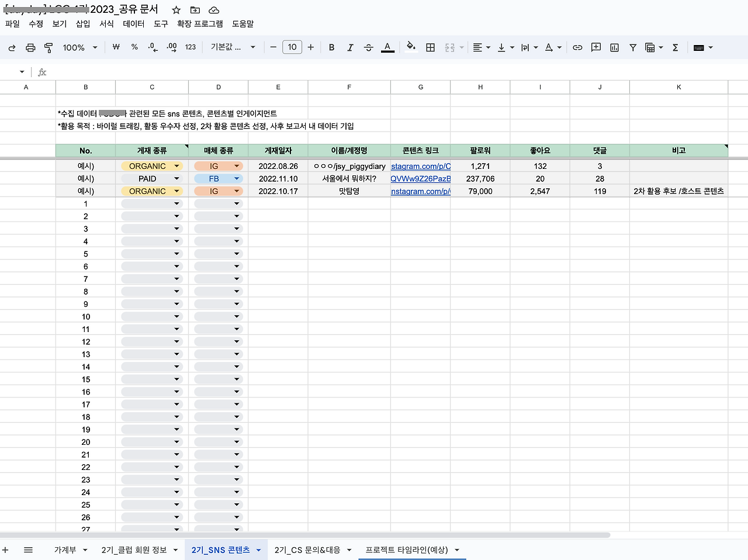Decrease decimal places

pyautogui.click(x=153, y=47)
